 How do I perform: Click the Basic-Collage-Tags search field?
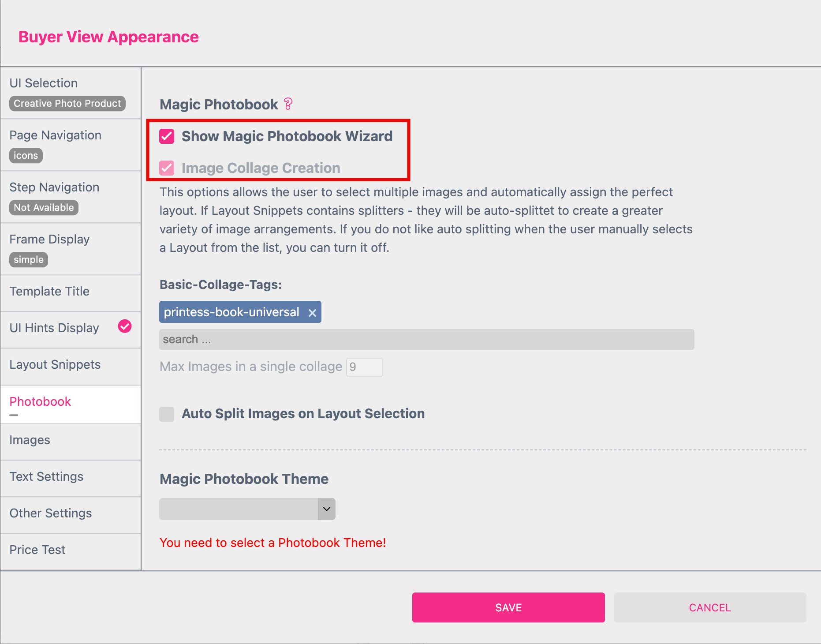click(x=426, y=339)
